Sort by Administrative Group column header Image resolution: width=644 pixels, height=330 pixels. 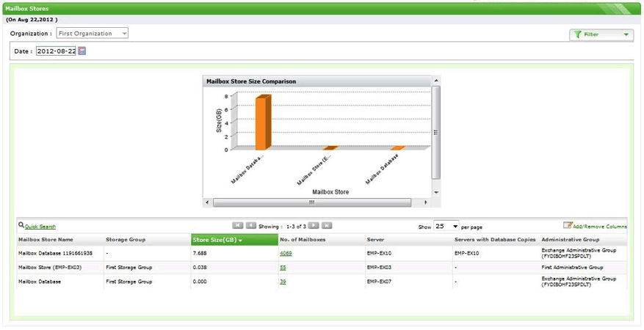(571, 239)
